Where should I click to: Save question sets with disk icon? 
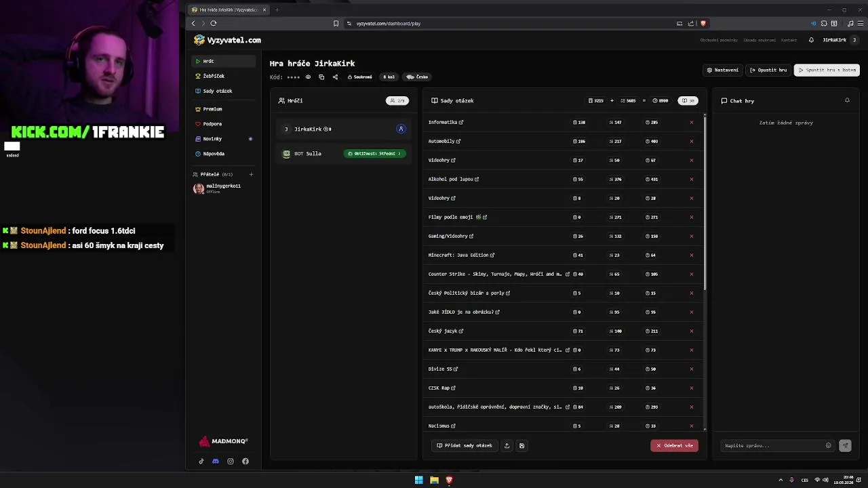coord(521,446)
